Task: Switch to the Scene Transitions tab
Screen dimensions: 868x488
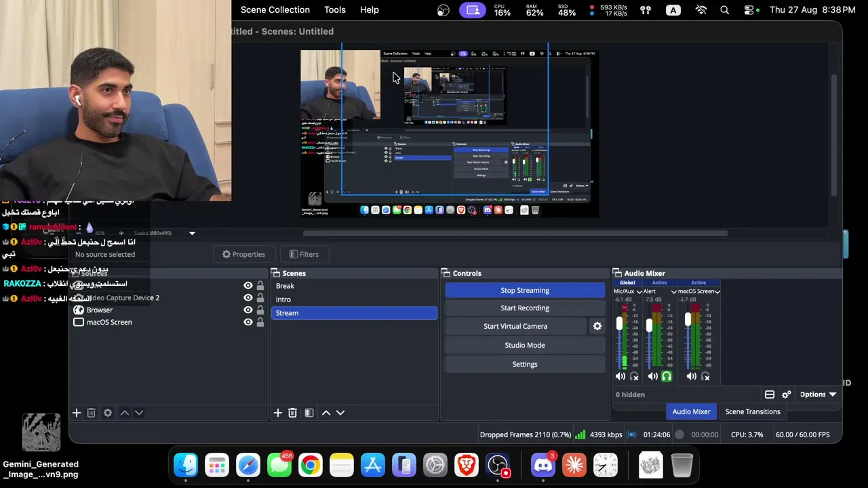Action: (753, 411)
